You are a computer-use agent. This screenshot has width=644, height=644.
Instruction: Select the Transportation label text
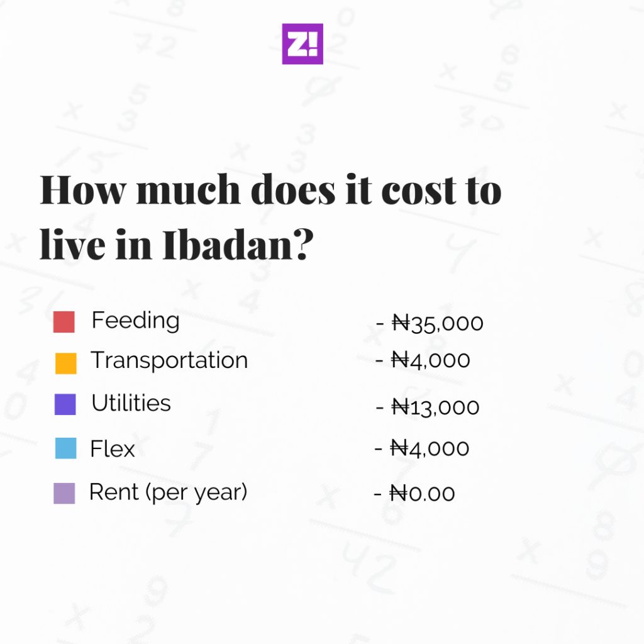click(169, 360)
